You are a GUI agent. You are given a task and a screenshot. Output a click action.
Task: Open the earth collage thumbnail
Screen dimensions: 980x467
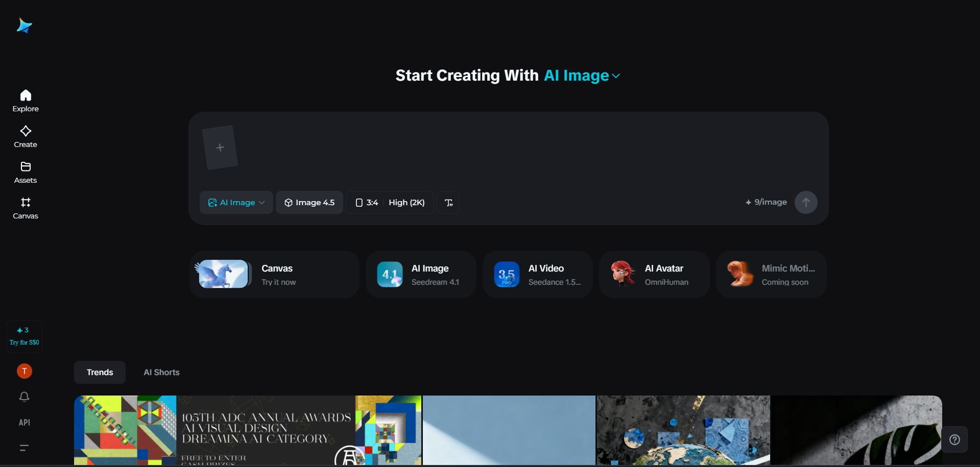point(683,430)
